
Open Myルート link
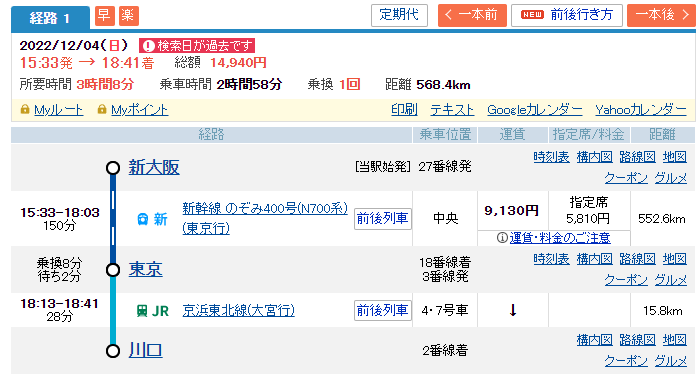58,110
